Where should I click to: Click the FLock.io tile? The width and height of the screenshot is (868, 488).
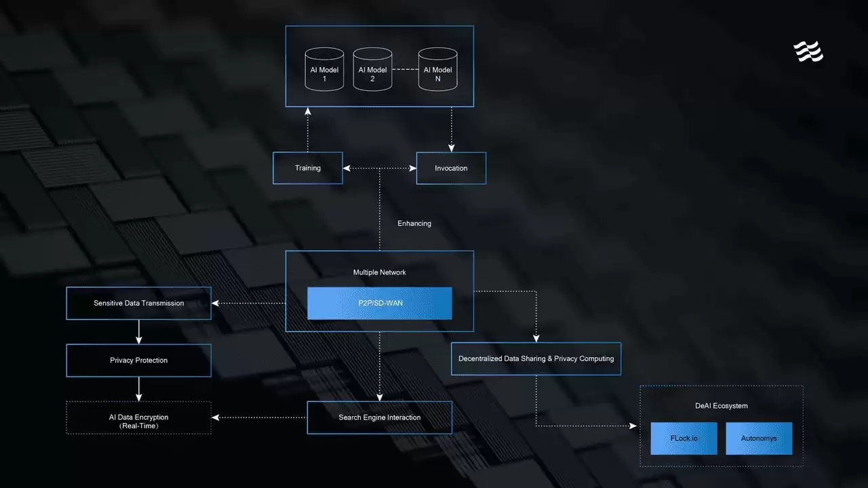(x=684, y=438)
